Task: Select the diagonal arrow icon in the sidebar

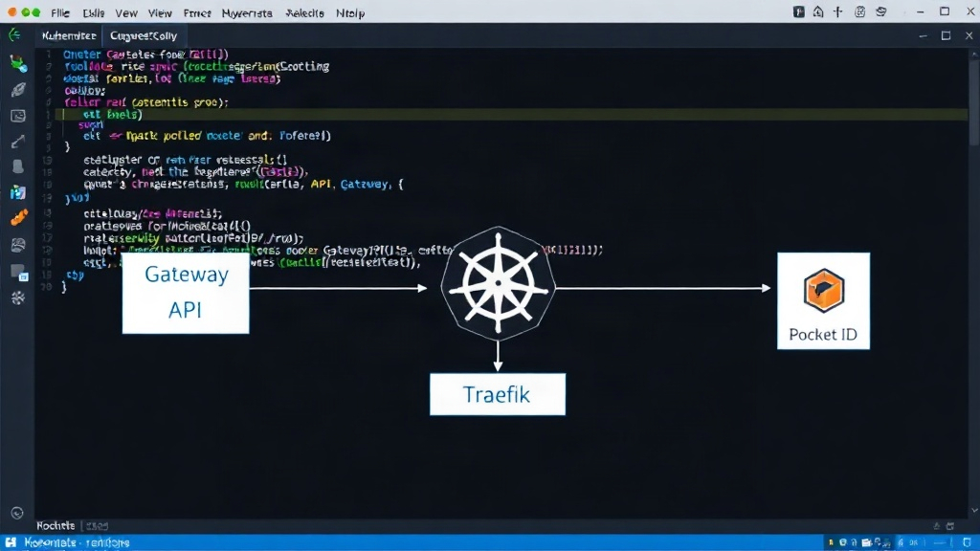Action: (x=18, y=142)
